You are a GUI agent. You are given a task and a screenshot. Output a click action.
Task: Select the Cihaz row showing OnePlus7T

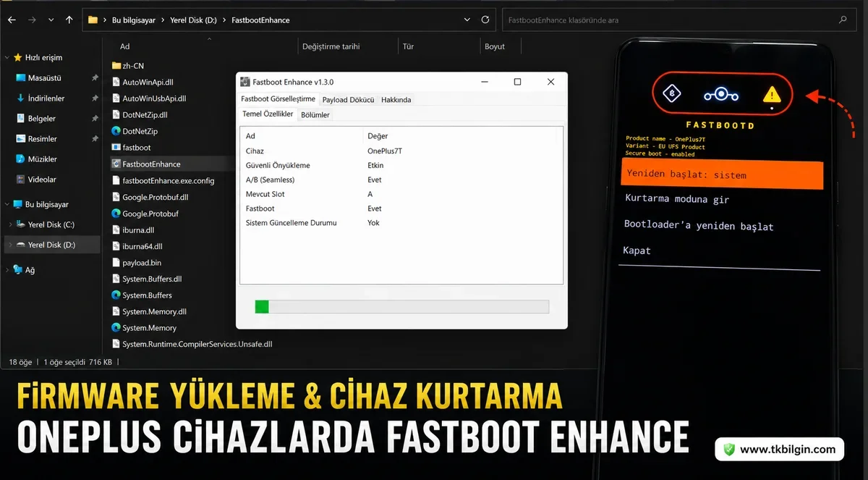tap(401, 151)
